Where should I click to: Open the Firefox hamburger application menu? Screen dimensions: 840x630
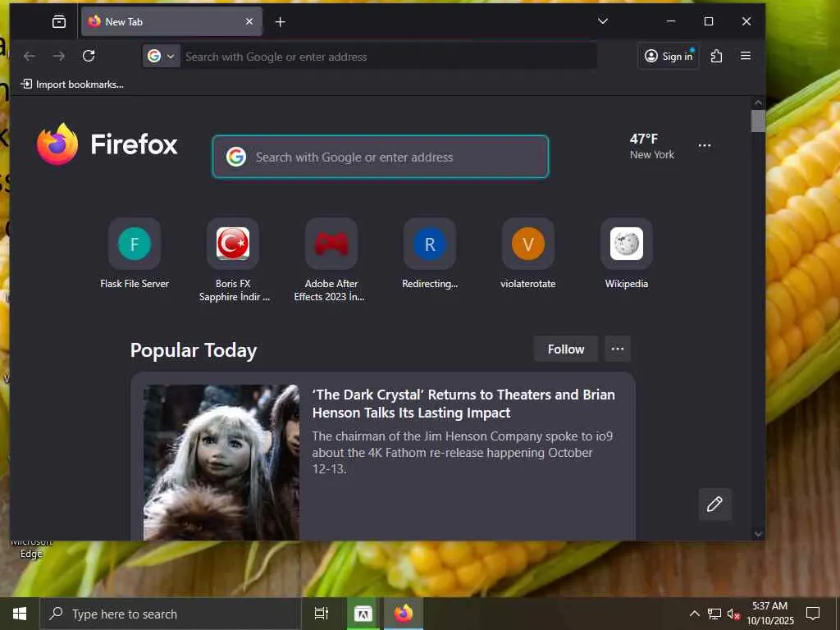[x=745, y=56]
